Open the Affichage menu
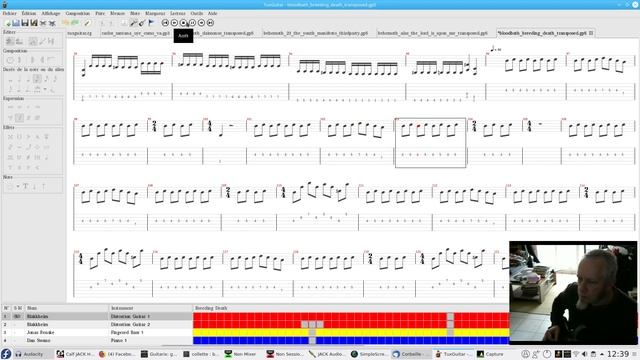Screen dimensions: 640x360 pos(51,13)
